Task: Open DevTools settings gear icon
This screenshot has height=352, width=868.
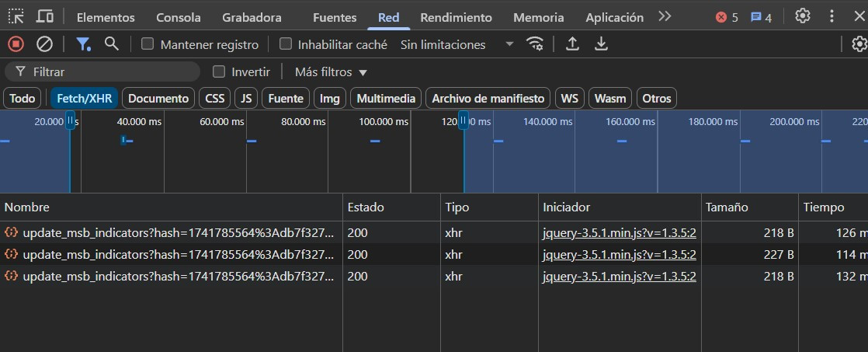Action: [803, 16]
